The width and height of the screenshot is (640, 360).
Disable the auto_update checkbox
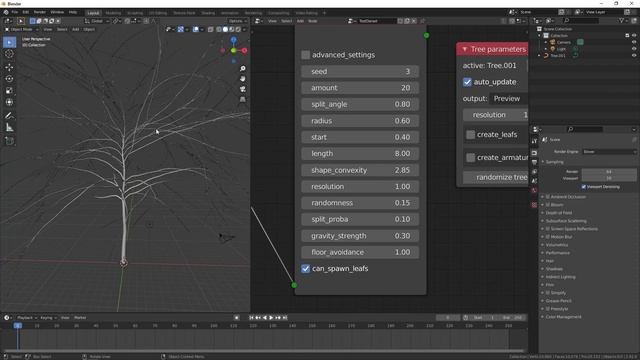467,82
